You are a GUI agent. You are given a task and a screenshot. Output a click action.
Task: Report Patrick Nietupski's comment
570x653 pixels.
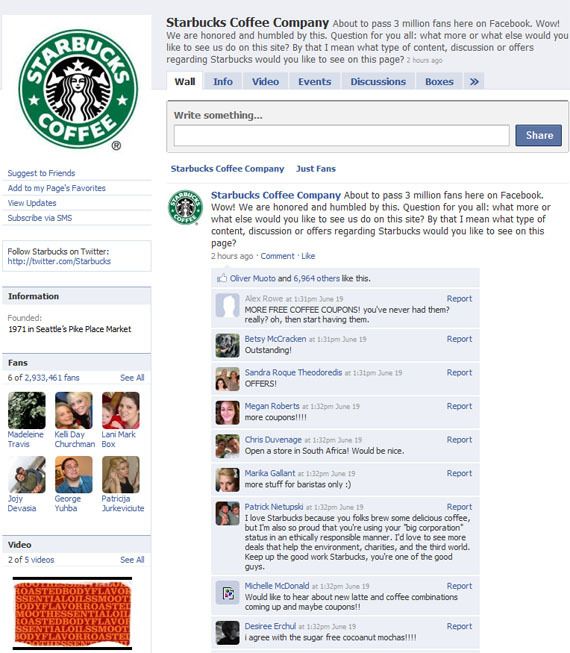(459, 507)
